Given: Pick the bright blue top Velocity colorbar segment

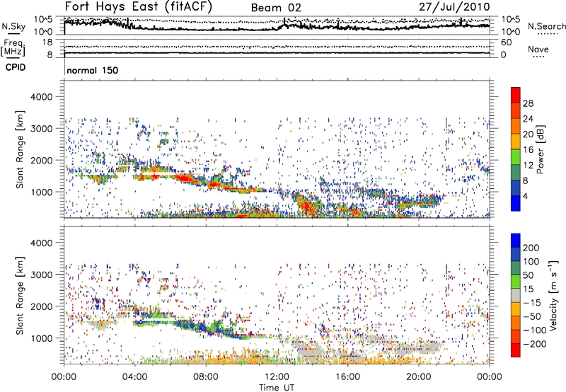Looking at the screenshot, I should (x=516, y=241).
